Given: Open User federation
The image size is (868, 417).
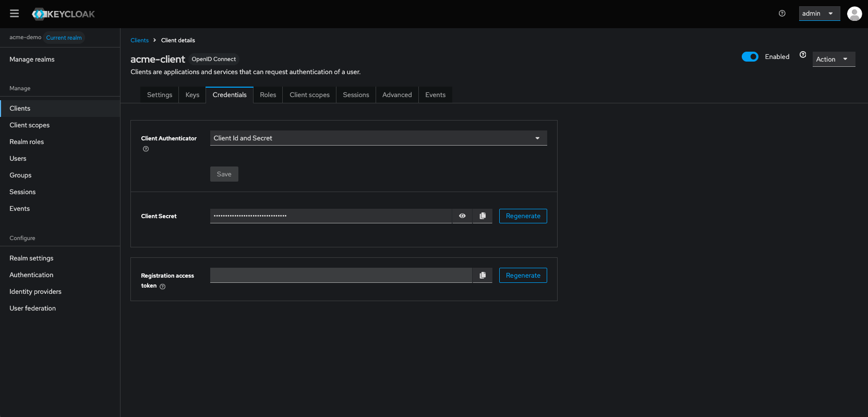Looking at the screenshot, I should tap(60, 308).
